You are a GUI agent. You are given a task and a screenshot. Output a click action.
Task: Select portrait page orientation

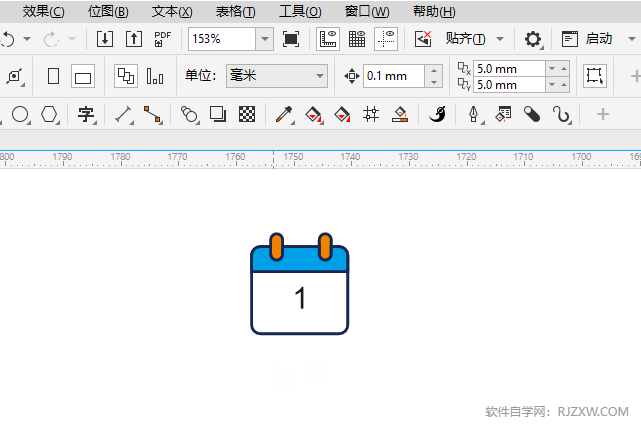54,76
